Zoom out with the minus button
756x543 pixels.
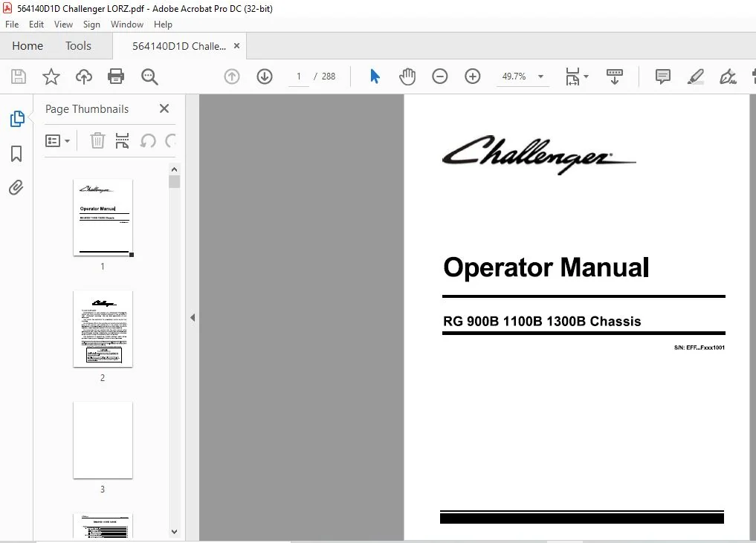(x=440, y=77)
